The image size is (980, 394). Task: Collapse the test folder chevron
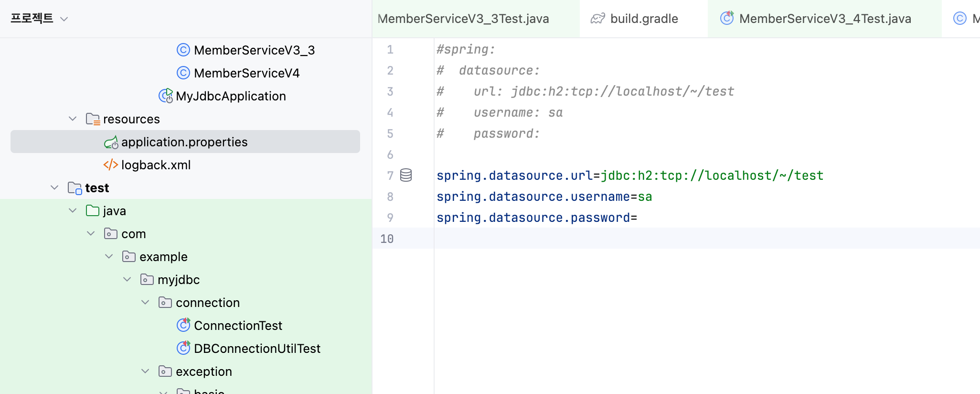coord(54,188)
